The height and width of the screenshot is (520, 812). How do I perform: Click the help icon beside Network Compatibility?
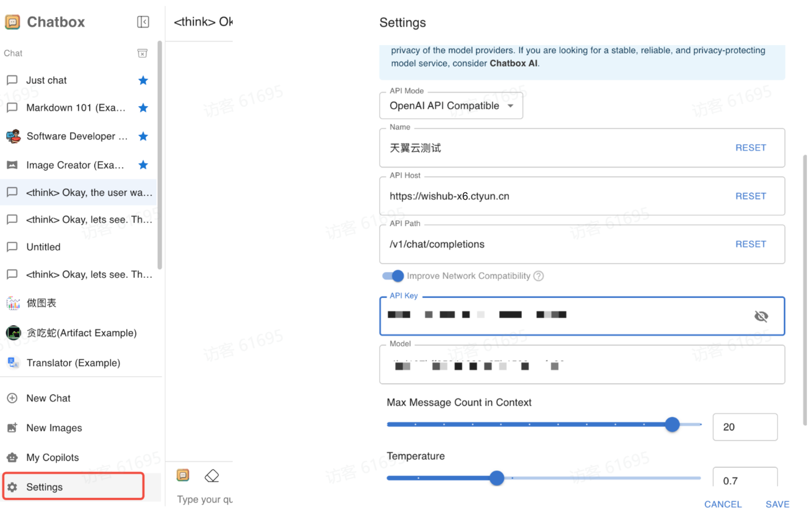(x=539, y=276)
